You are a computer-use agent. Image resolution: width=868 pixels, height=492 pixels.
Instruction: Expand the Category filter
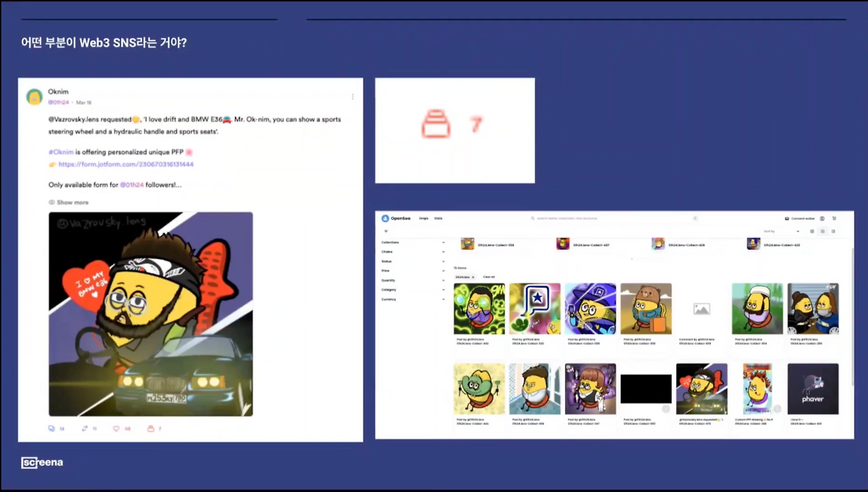tap(413, 289)
